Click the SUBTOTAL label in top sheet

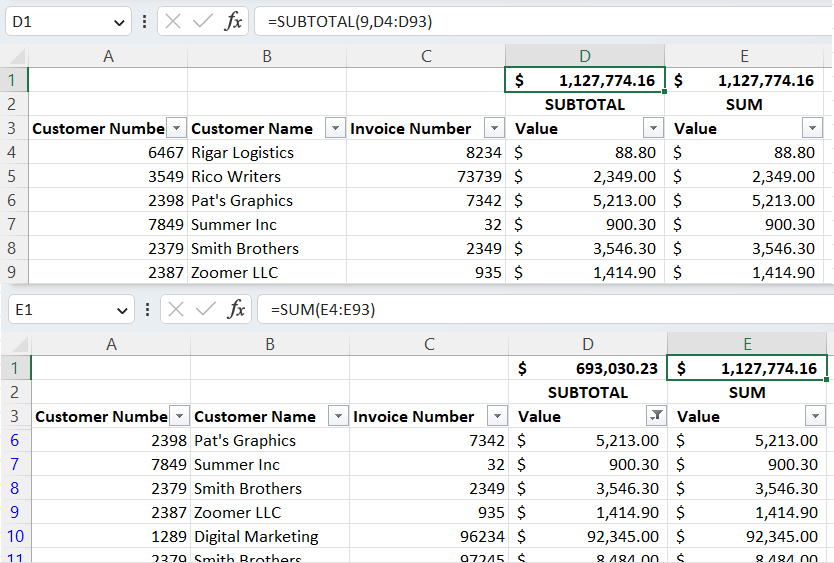(x=585, y=104)
